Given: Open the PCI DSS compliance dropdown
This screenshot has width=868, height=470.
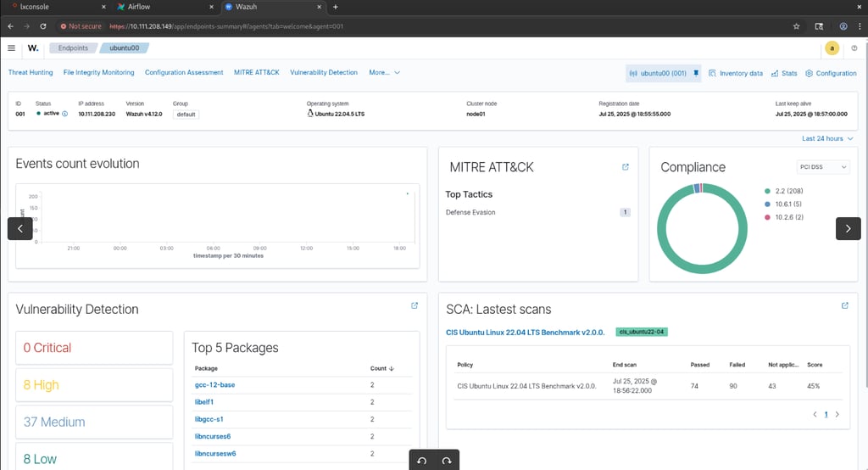Looking at the screenshot, I should (823, 167).
